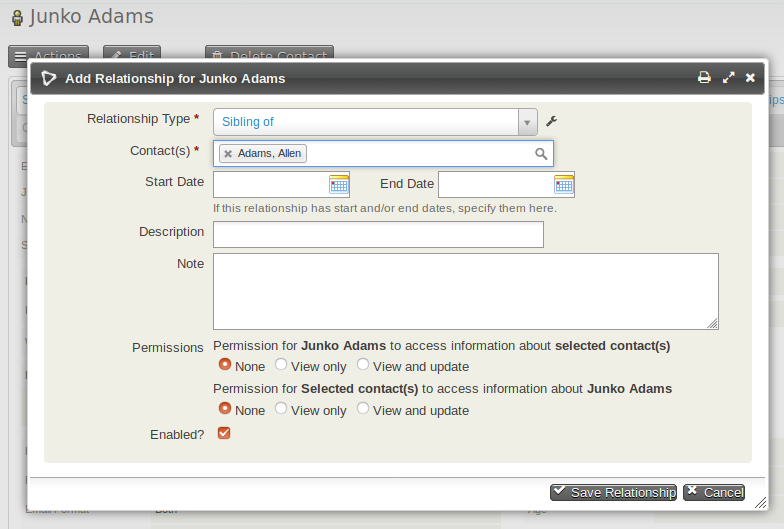This screenshot has width=784, height=529.
Task: Click into the Description text field
Action: coord(378,234)
